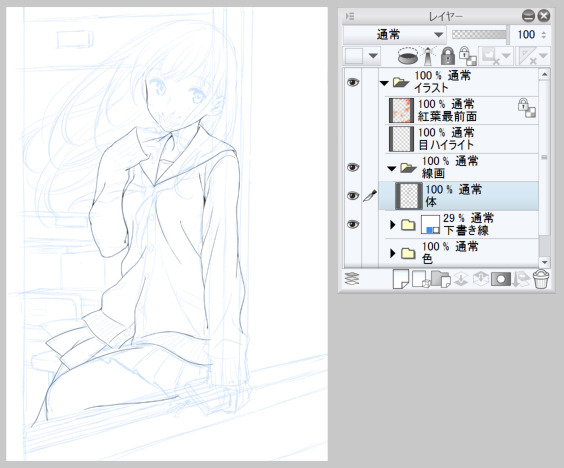Open the 通常 blending mode dropdown
564x468 pixels.
click(x=395, y=35)
